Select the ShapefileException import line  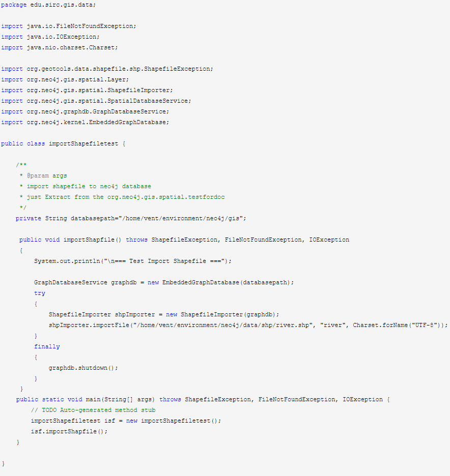point(107,69)
